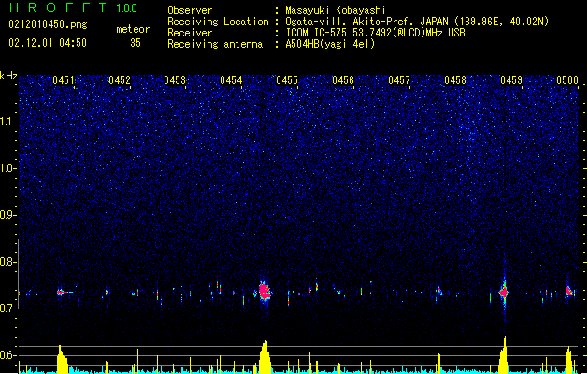The height and width of the screenshot is (374, 588).
Task: Click the Ogata-vill. Akita-Pref. JAPAN location text
Action: pyautogui.click(x=417, y=22)
